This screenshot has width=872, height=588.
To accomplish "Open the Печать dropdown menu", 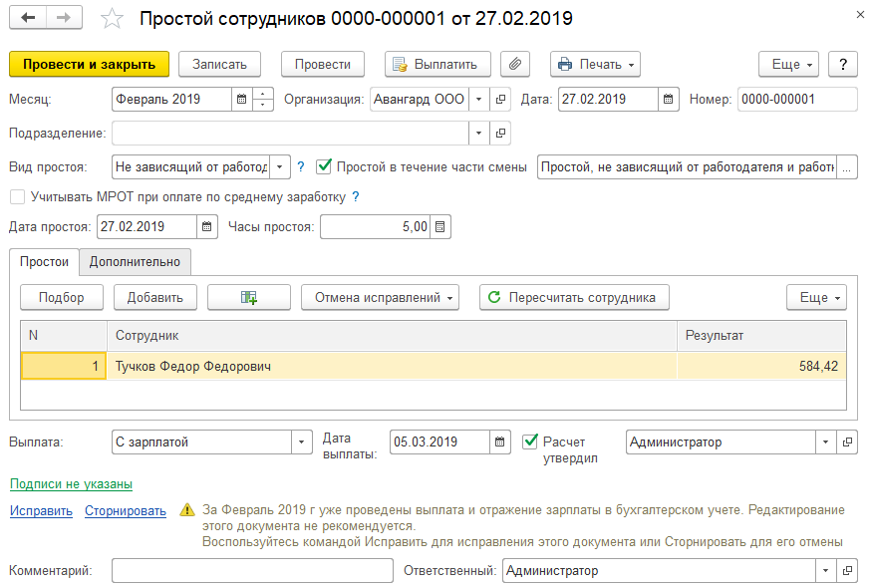I will point(596,64).
